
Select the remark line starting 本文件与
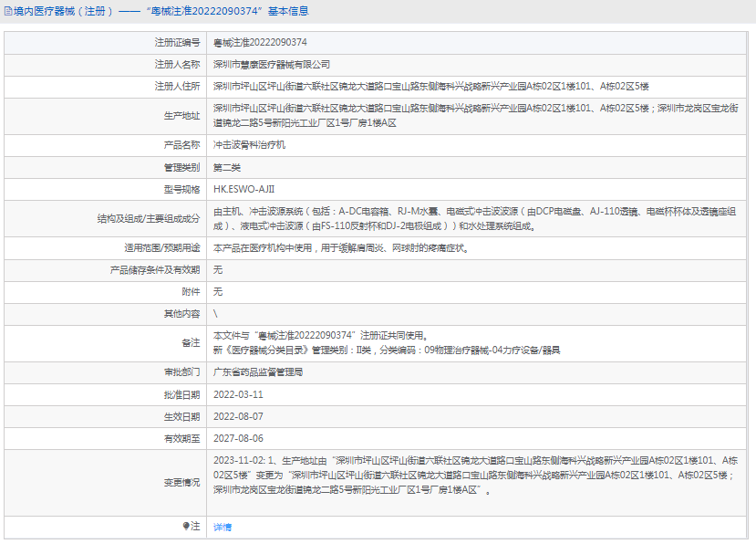pyautogui.click(x=321, y=336)
